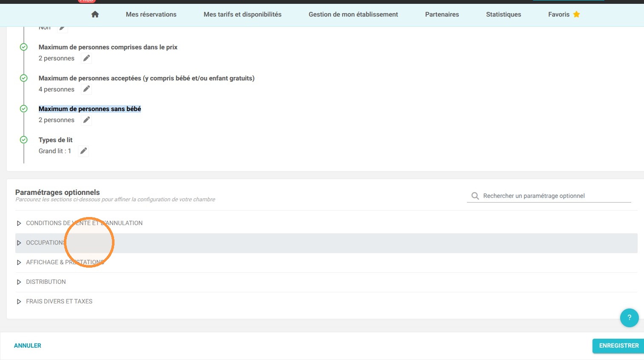Image resolution: width=644 pixels, height=360 pixels.
Task: Click check icon beside Maximum sans bébé
Action: (x=24, y=109)
